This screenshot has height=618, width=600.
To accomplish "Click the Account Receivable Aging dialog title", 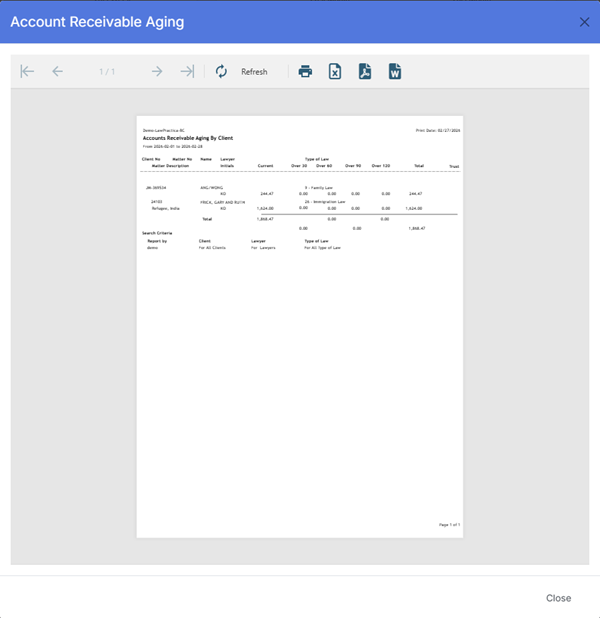I will point(97,22).
